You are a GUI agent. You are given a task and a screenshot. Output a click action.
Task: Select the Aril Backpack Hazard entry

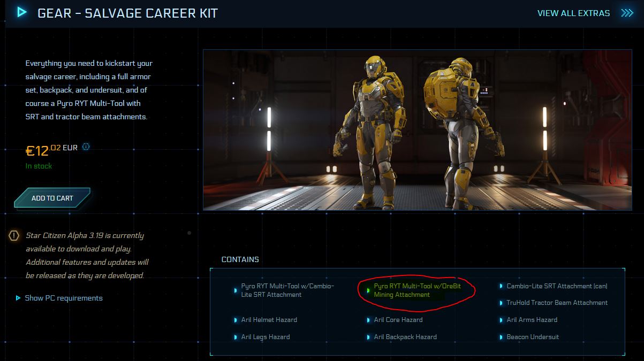(x=406, y=337)
